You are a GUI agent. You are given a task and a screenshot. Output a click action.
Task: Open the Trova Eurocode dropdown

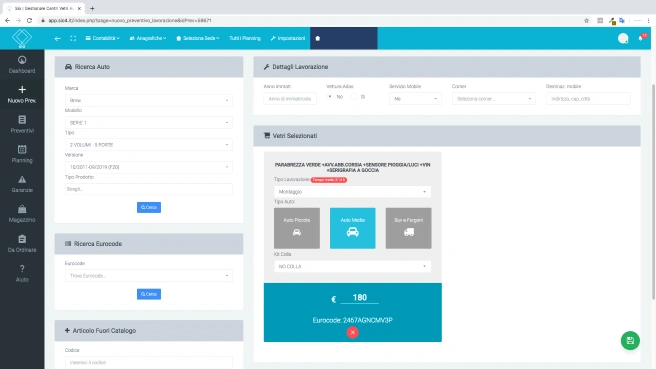point(149,276)
